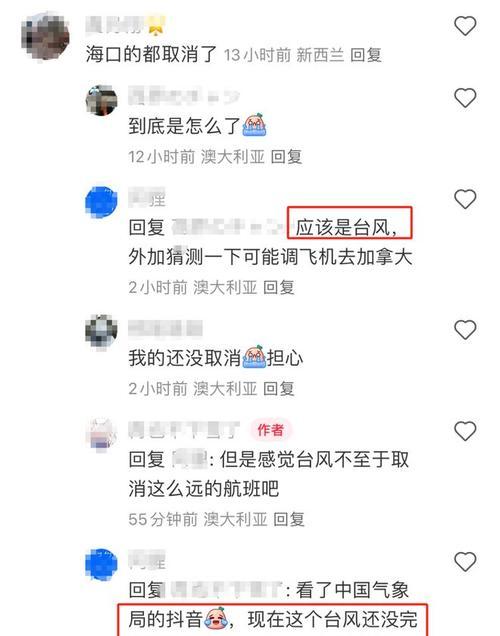Screen dimensions: 500x636
Task: Reply to the 55分钟前 author comment
Action: 289,519
